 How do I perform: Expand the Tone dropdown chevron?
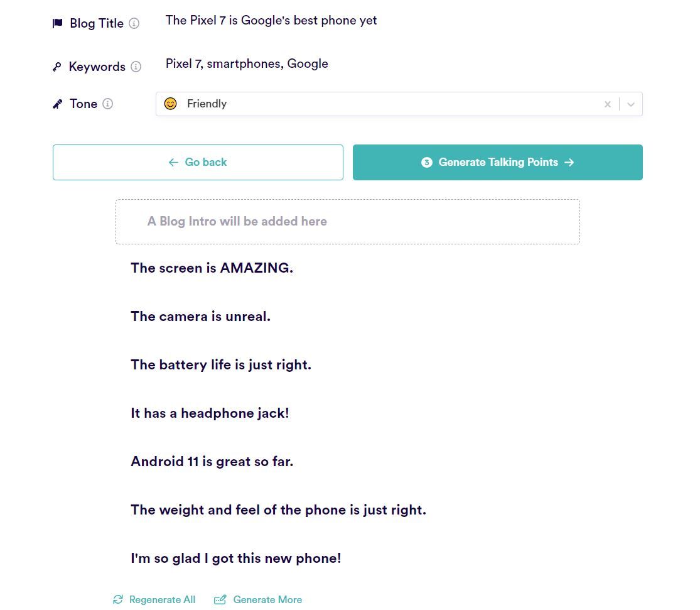coord(631,104)
